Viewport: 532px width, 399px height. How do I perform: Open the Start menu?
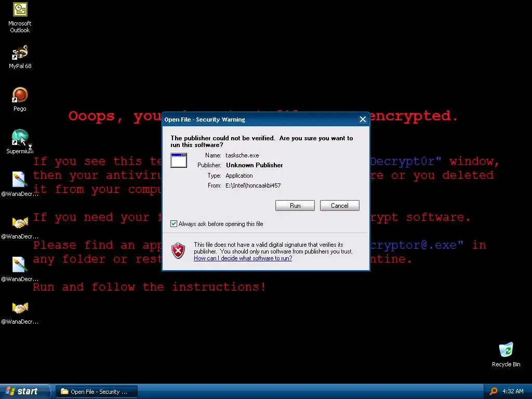[24, 391]
